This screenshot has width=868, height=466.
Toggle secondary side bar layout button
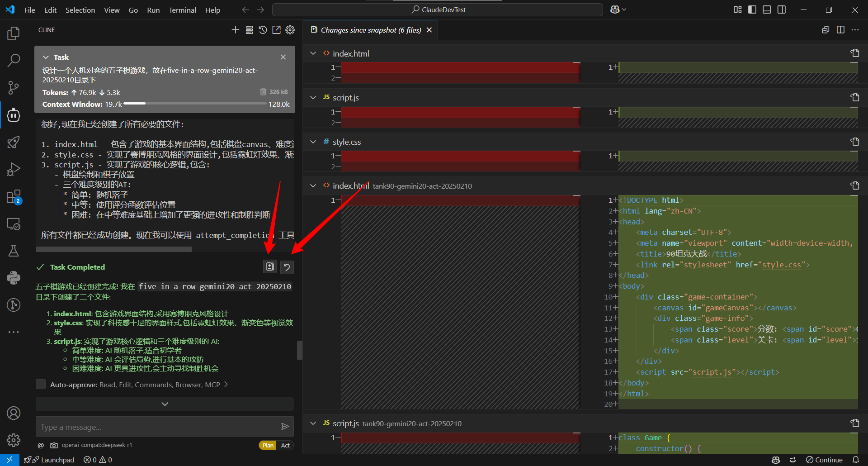click(x=782, y=10)
